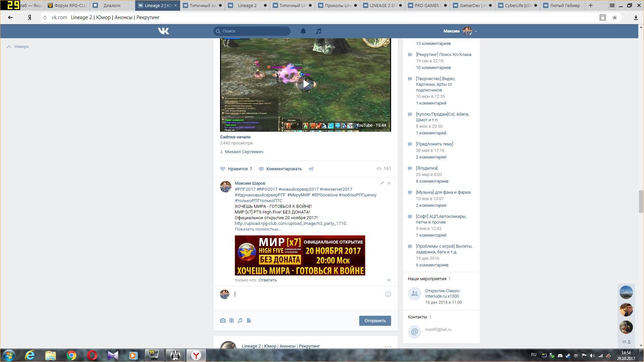Expand the comment via Показать полностью
The height and width of the screenshot is (362, 644).
tap(258, 229)
